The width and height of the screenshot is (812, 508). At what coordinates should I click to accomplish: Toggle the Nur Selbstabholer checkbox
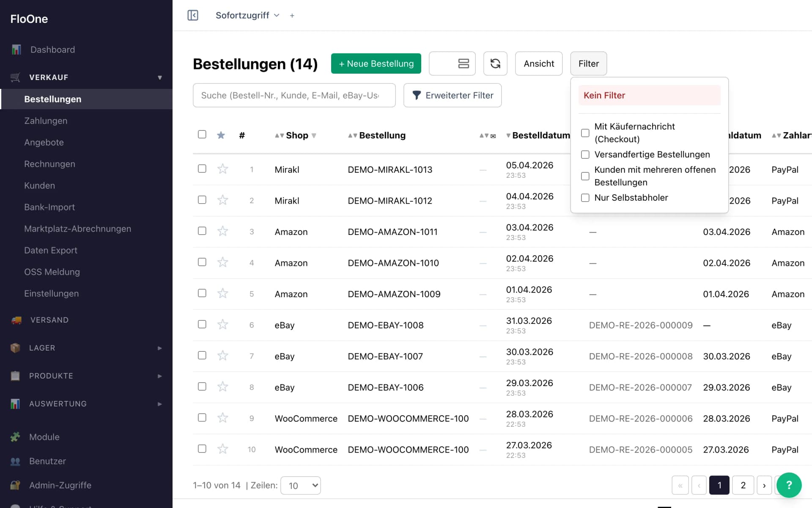point(585,198)
